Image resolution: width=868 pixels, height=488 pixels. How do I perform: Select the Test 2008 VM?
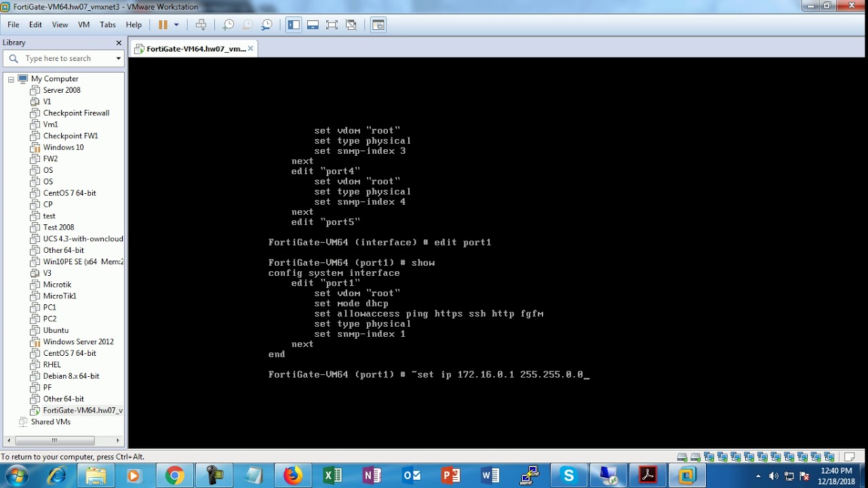point(58,227)
